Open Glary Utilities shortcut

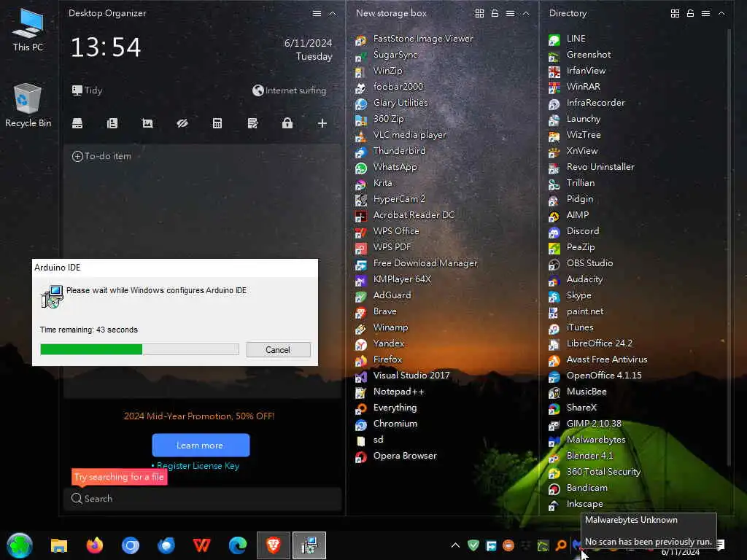pyautogui.click(x=392, y=103)
